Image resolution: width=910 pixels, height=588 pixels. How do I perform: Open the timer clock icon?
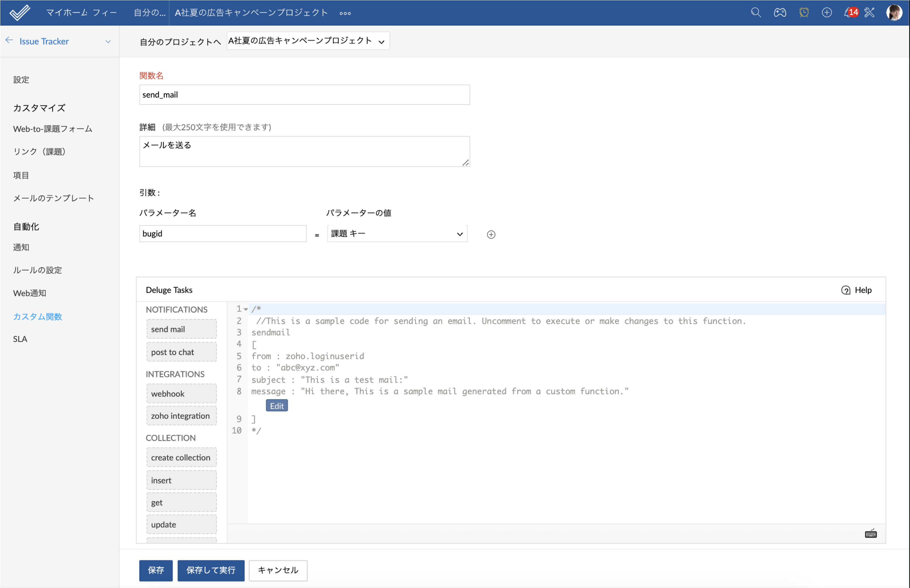(804, 13)
